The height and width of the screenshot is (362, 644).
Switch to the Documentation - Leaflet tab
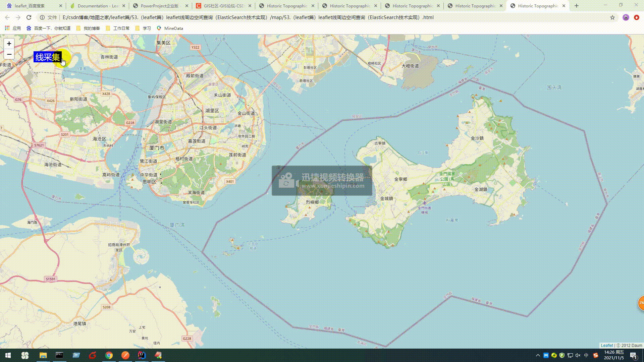click(x=97, y=6)
